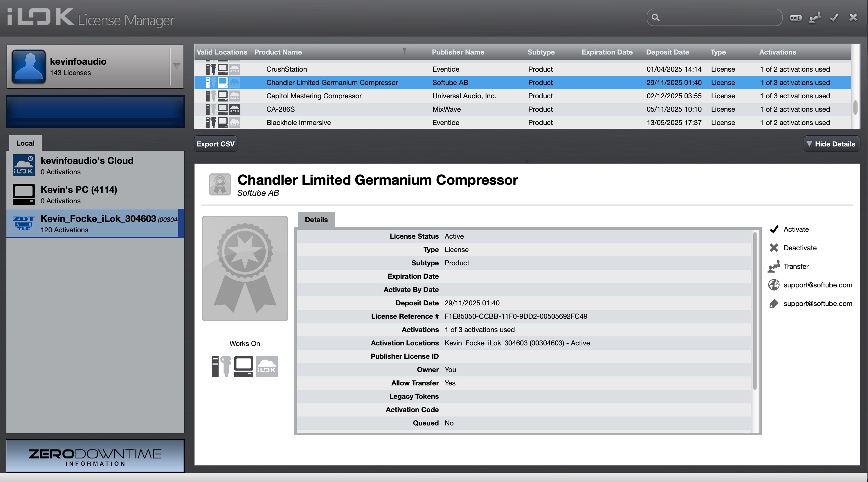Click the Export CSV button
The width and height of the screenshot is (868, 482).
click(216, 144)
